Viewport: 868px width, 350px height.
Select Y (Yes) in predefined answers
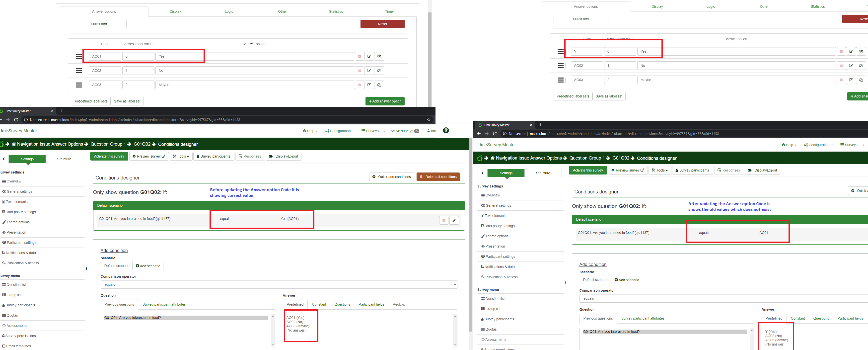[x=771, y=332]
